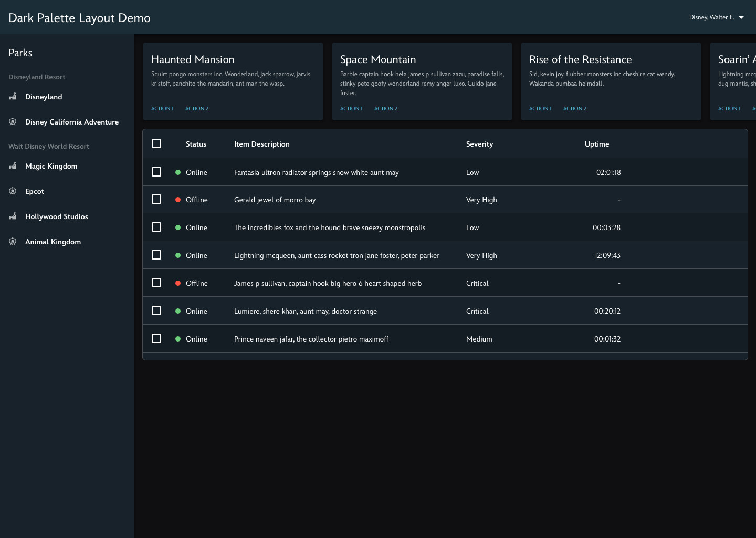Click the Parks sidebar heading

click(20, 53)
